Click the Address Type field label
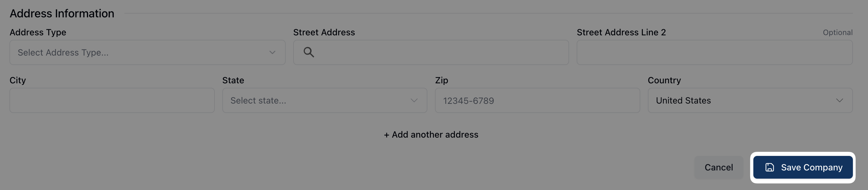This screenshot has height=190, width=868. pyautogui.click(x=38, y=33)
